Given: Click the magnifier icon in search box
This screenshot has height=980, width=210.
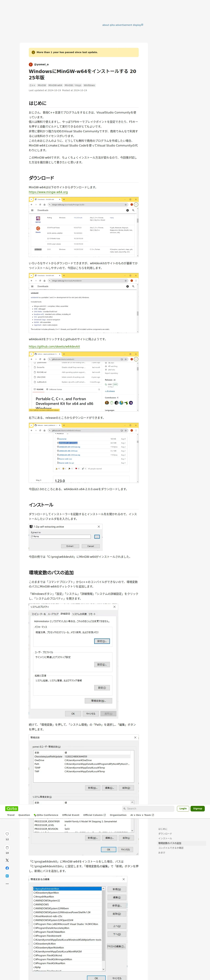Looking at the screenshot, I should (x=125, y=809).
